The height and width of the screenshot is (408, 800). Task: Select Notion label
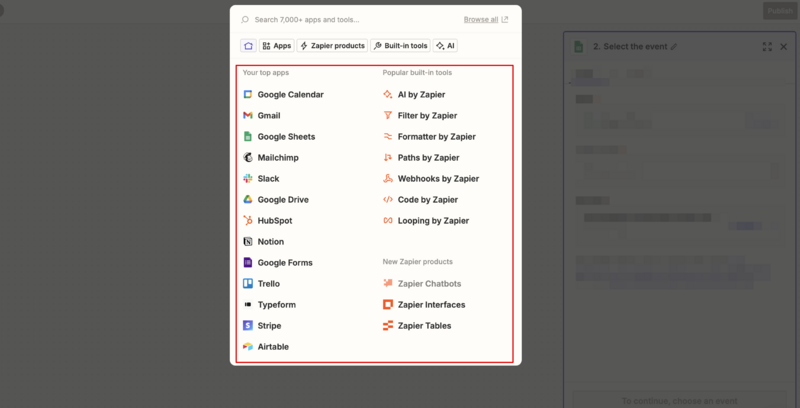[x=271, y=241]
